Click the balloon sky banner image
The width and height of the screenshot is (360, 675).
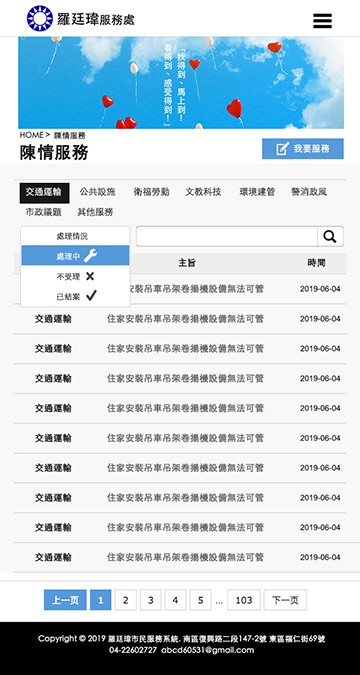coord(181,83)
